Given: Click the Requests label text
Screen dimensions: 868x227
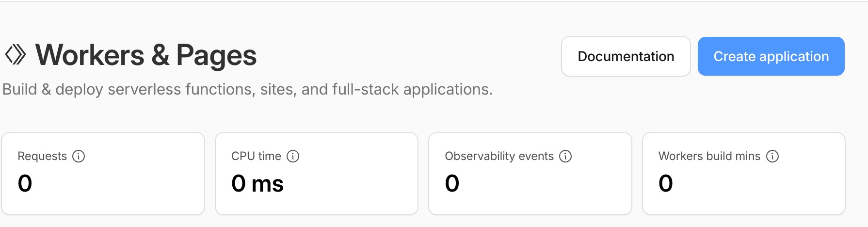Looking at the screenshot, I should pyautogui.click(x=42, y=156).
